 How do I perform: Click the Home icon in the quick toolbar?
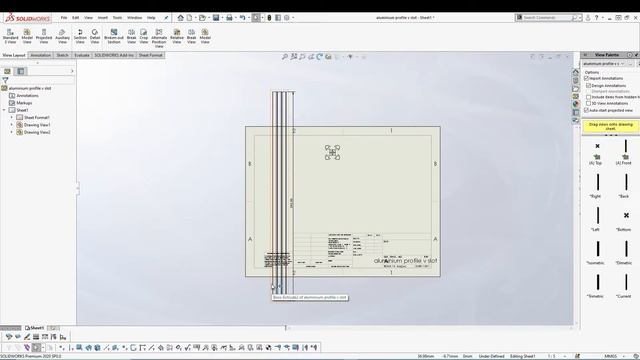(180, 18)
